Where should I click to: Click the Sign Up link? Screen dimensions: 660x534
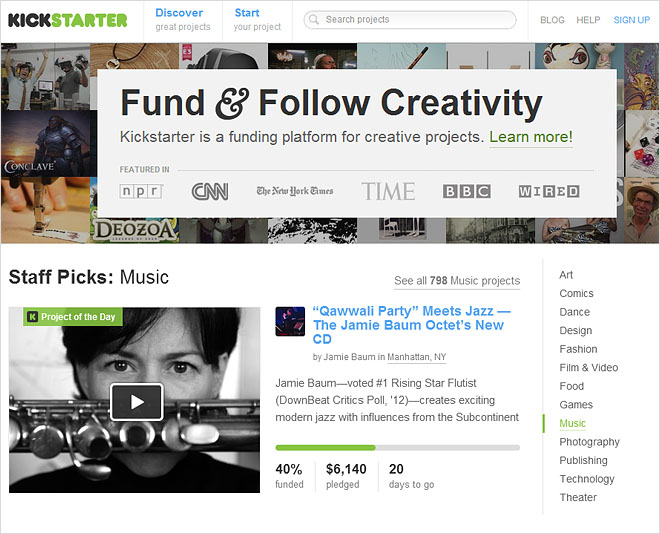pos(631,20)
